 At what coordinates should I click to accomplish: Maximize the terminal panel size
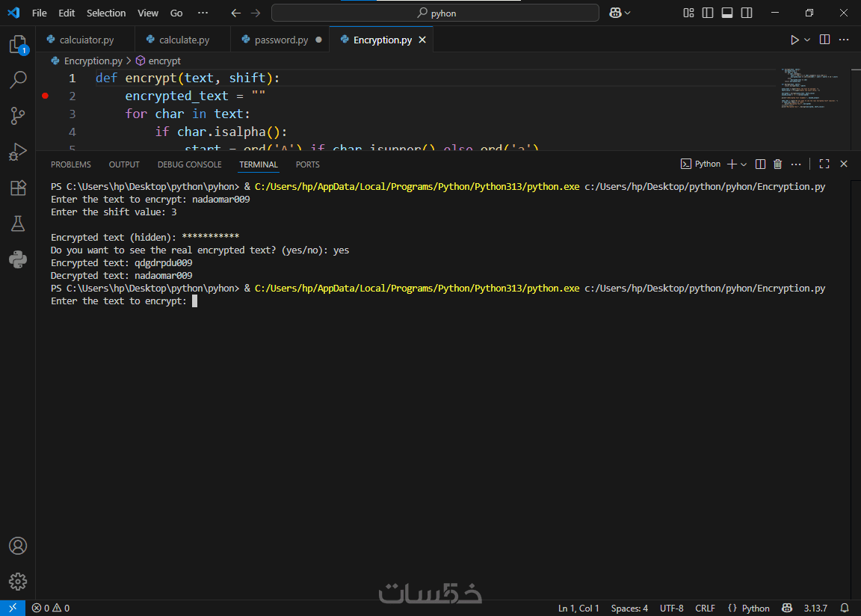tap(824, 164)
